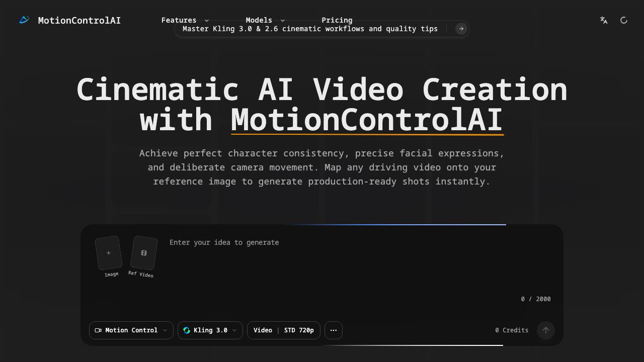Open the Master Kling 3.0 & 2.6 announcement banner
This screenshot has width=644, height=362.
coord(321,29)
